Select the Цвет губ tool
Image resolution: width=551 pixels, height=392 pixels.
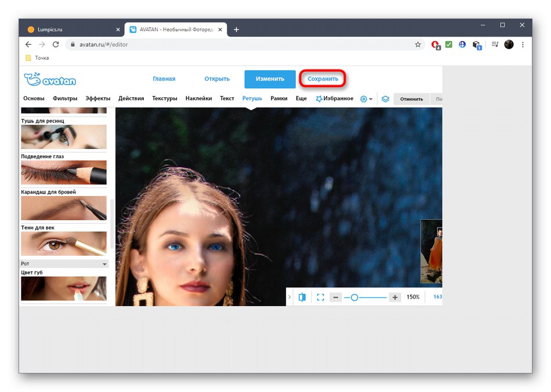[x=64, y=288]
